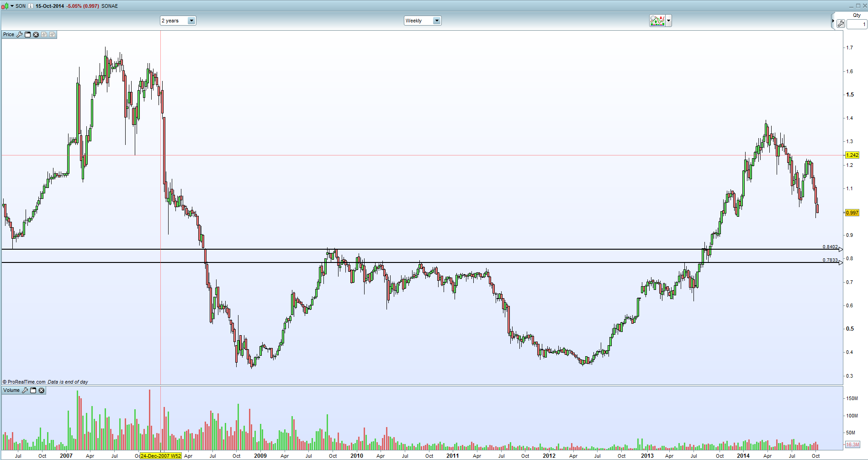Open the ProRealTime.com link
Viewport: 868px width, 460px height.
(x=26, y=382)
